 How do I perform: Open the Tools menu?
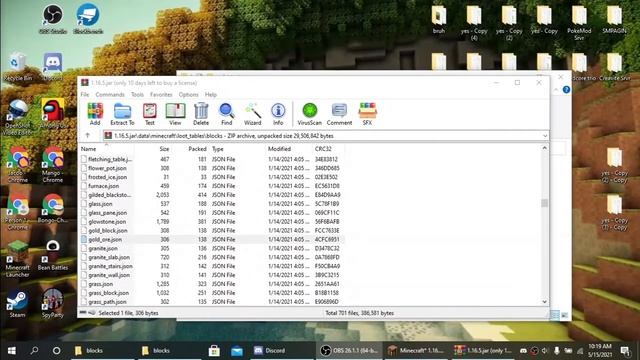(x=137, y=94)
